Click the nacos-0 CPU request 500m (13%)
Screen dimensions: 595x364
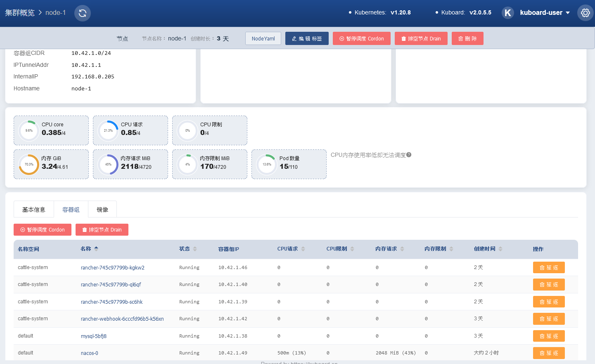(x=292, y=353)
